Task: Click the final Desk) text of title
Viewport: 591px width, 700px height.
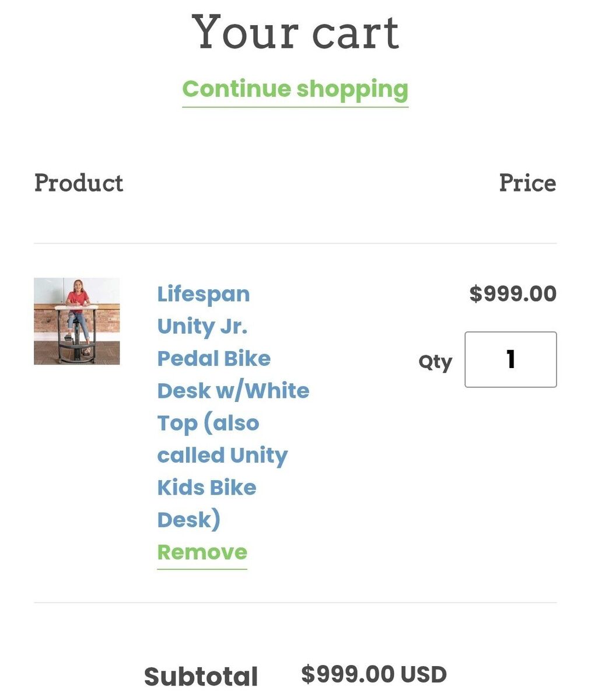Action: click(188, 519)
